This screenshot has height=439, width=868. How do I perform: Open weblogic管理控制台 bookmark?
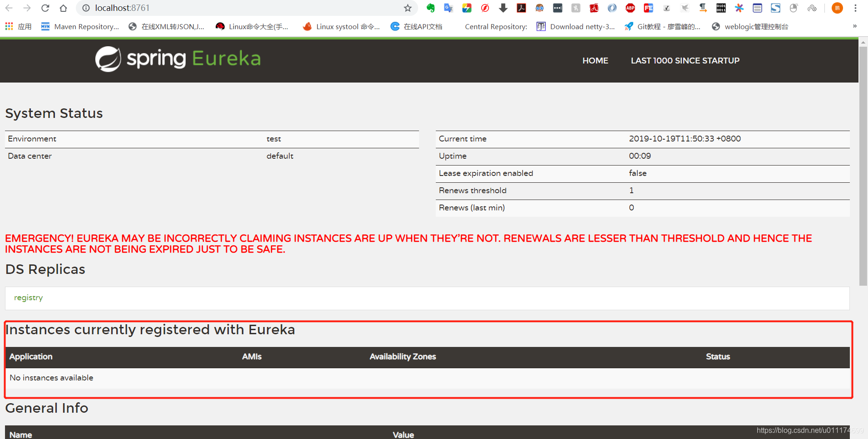(750, 27)
